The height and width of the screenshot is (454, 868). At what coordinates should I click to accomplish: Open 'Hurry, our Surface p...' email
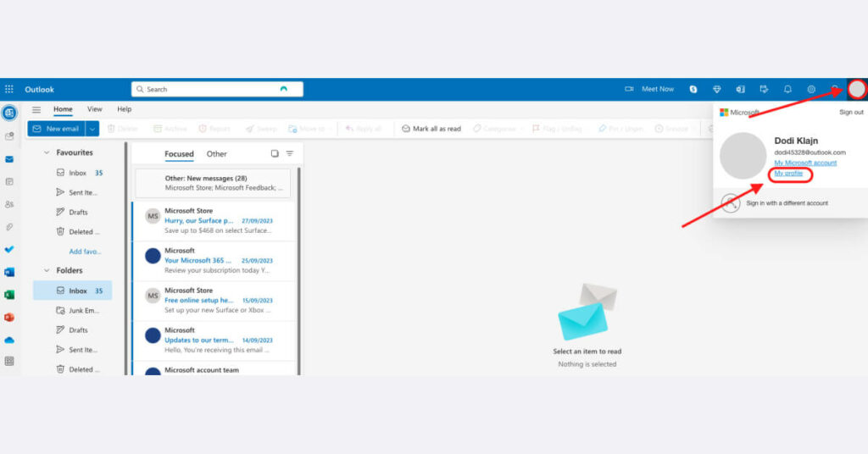[214, 220]
